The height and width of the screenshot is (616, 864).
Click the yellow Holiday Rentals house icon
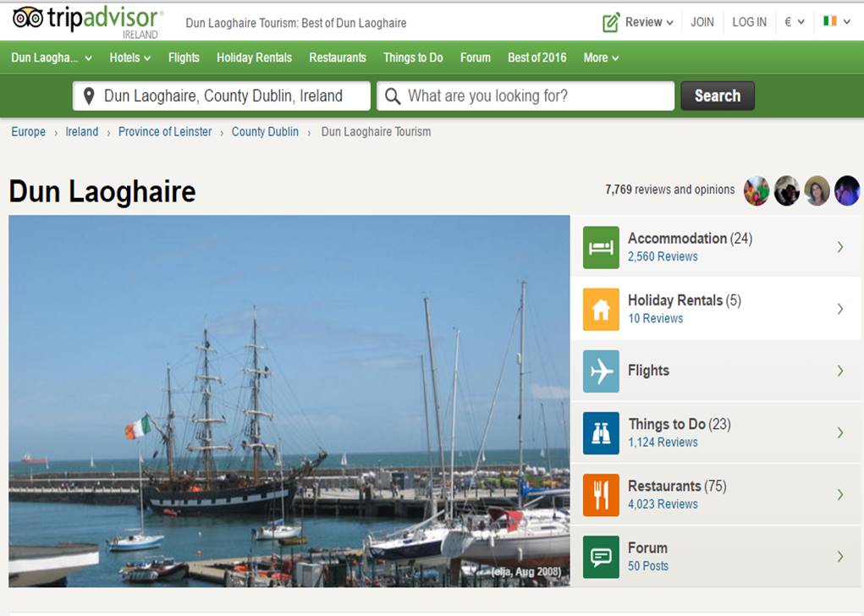(x=601, y=309)
